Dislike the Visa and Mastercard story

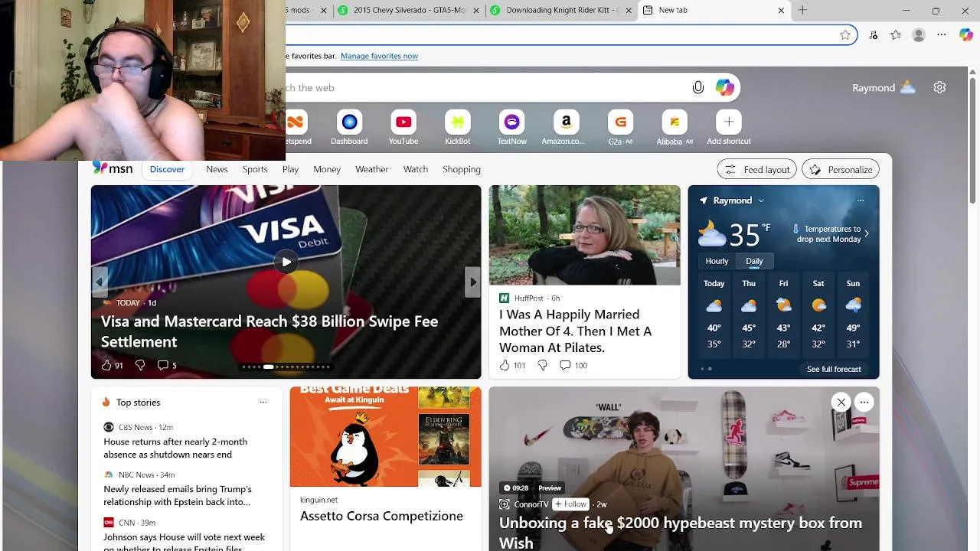pyautogui.click(x=140, y=365)
